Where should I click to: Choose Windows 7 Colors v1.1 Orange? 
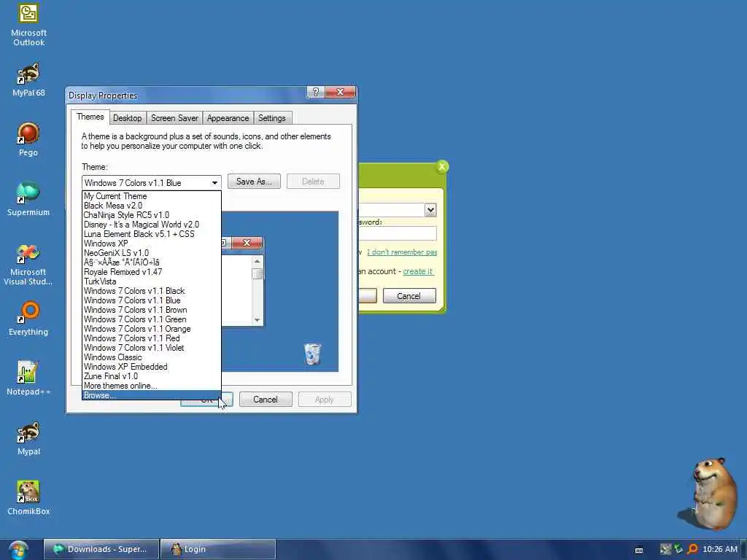click(152, 329)
